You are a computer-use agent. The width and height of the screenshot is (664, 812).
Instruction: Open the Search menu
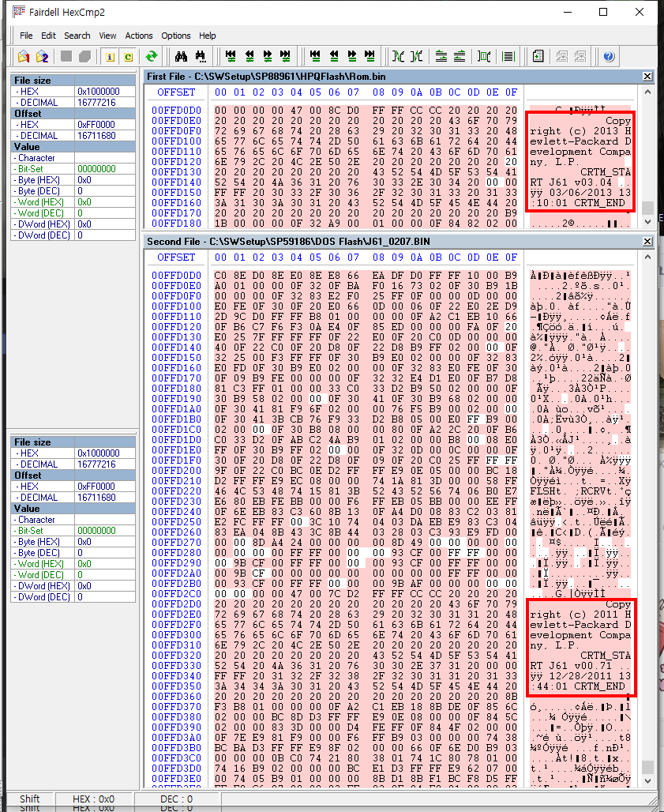(77, 36)
